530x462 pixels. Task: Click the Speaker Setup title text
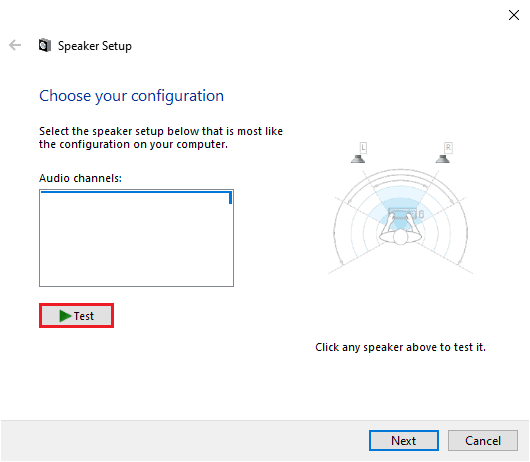tap(95, 46)
